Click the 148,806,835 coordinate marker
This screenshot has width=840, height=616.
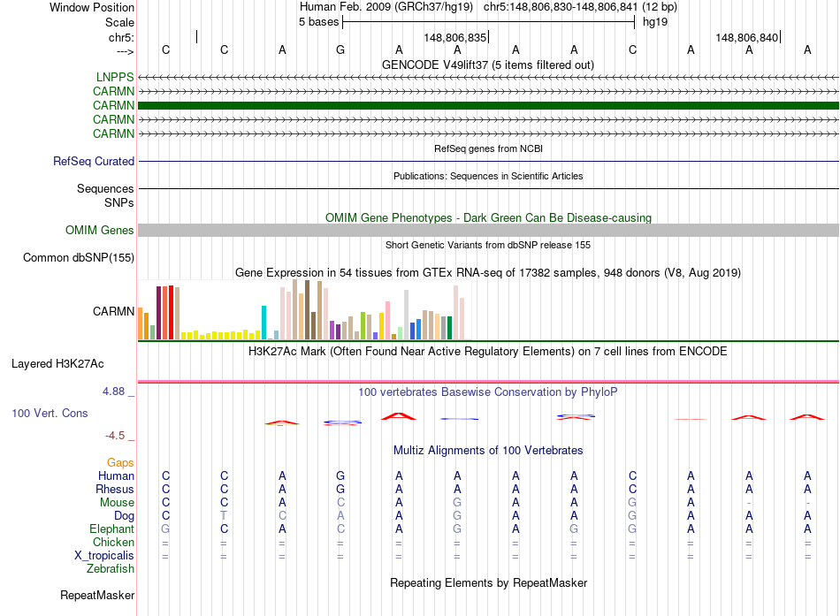pyautogui.click(x=456, y=37)
